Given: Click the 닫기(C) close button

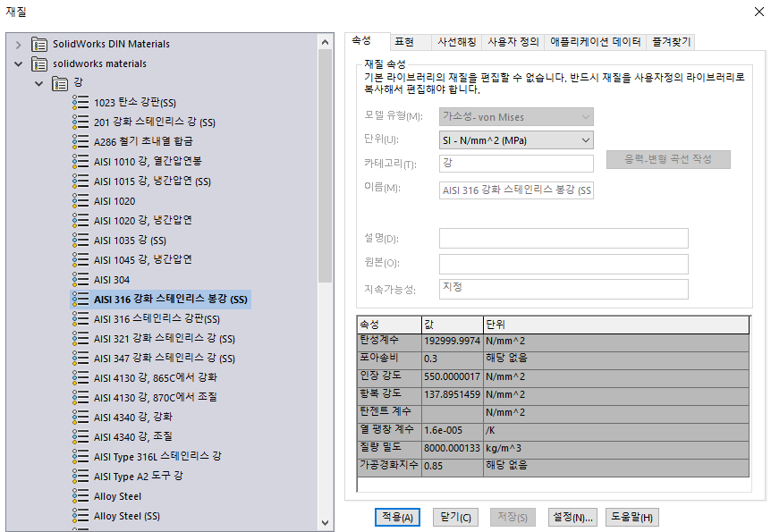Looking at the screenshot, I should coord(455,518).
